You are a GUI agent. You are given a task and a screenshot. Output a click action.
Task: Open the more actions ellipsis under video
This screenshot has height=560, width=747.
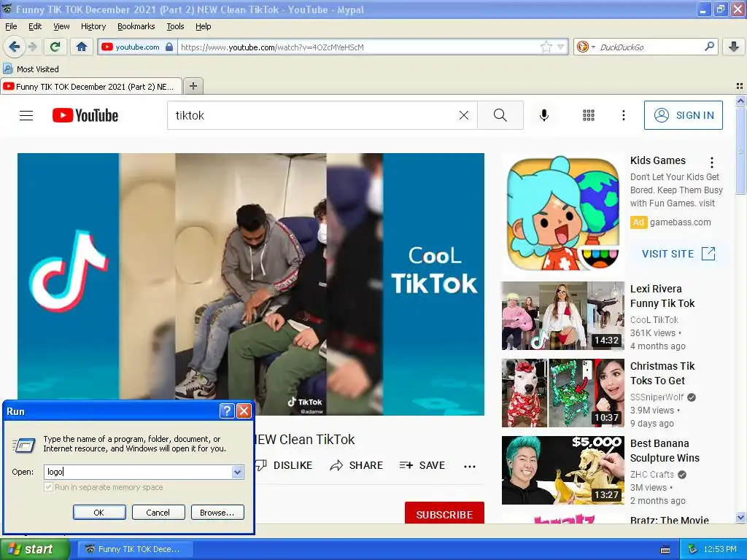470,466
